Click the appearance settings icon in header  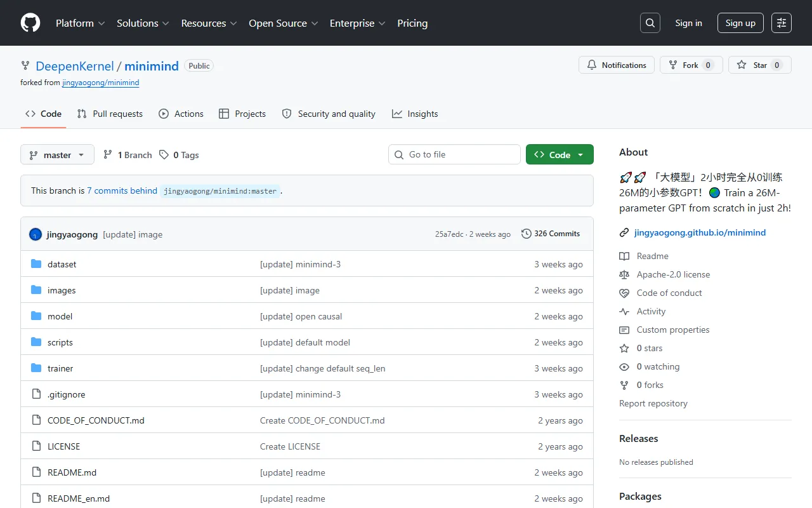[781, 23]
